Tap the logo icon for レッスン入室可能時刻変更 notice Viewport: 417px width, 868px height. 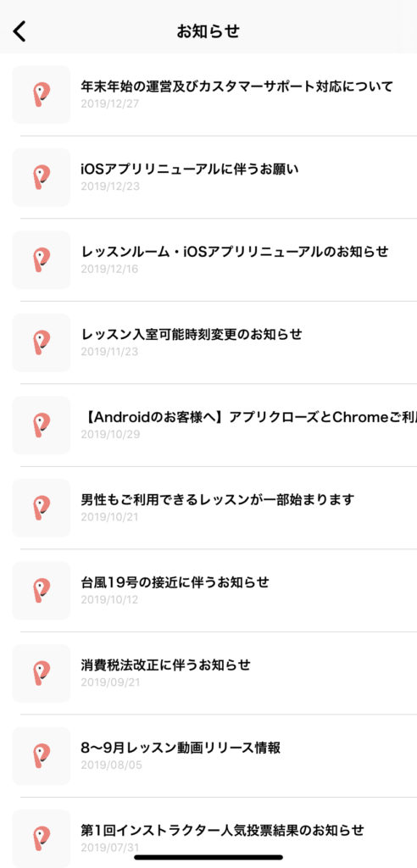[42, 342]
